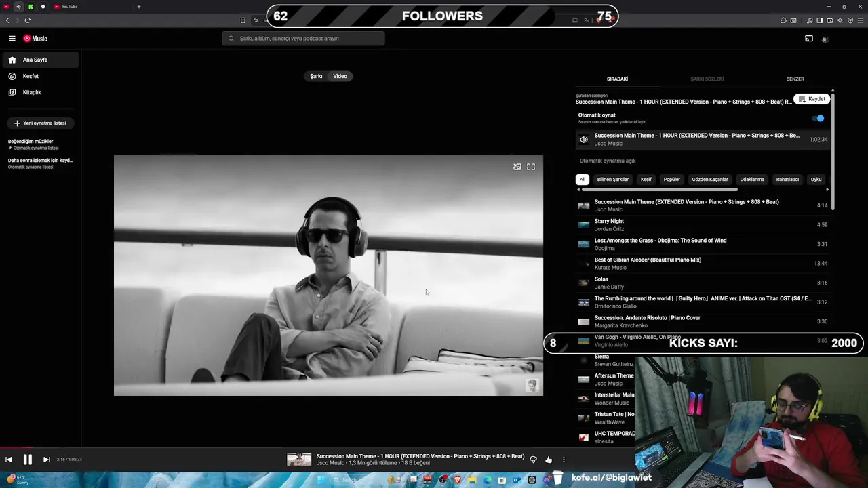Select Bilinen Şarkılar filter chip

[612, 180]
